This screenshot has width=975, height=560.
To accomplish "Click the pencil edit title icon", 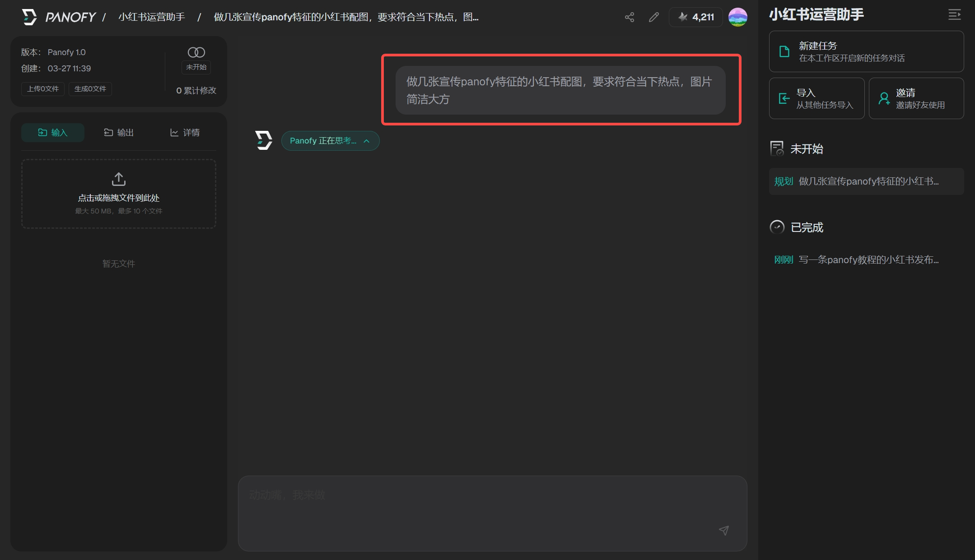I will tap(653, 17).
